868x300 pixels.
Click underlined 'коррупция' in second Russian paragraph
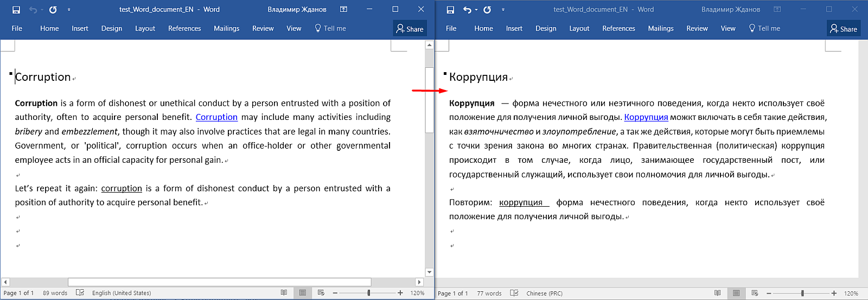click(521, 202)
